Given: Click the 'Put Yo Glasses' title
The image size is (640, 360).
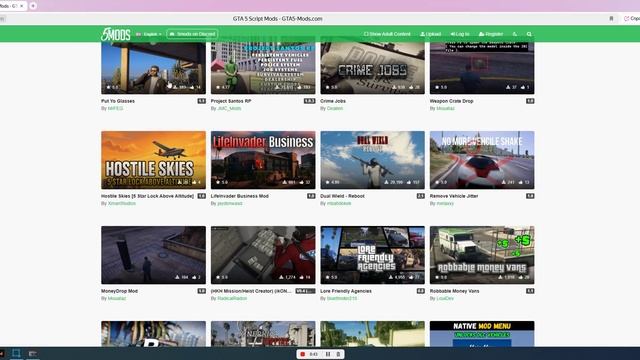Looking at the screenshot, I should point(118,101).
